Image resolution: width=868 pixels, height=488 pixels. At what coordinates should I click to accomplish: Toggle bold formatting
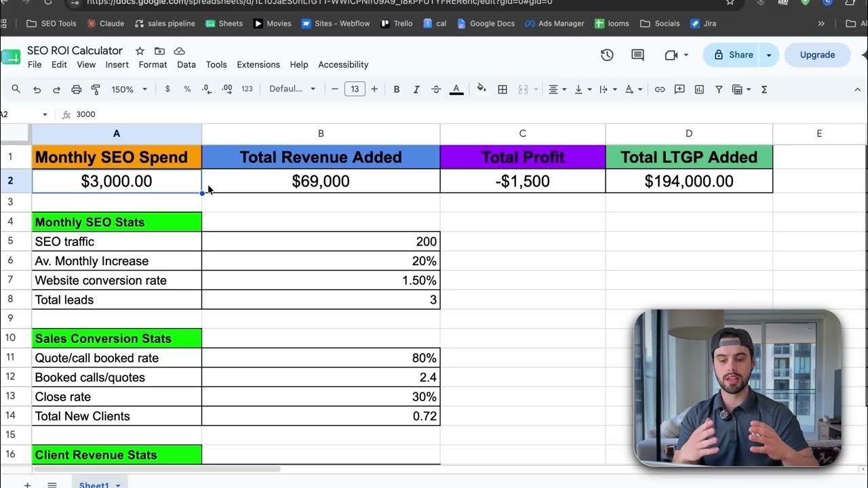(397, 89)
